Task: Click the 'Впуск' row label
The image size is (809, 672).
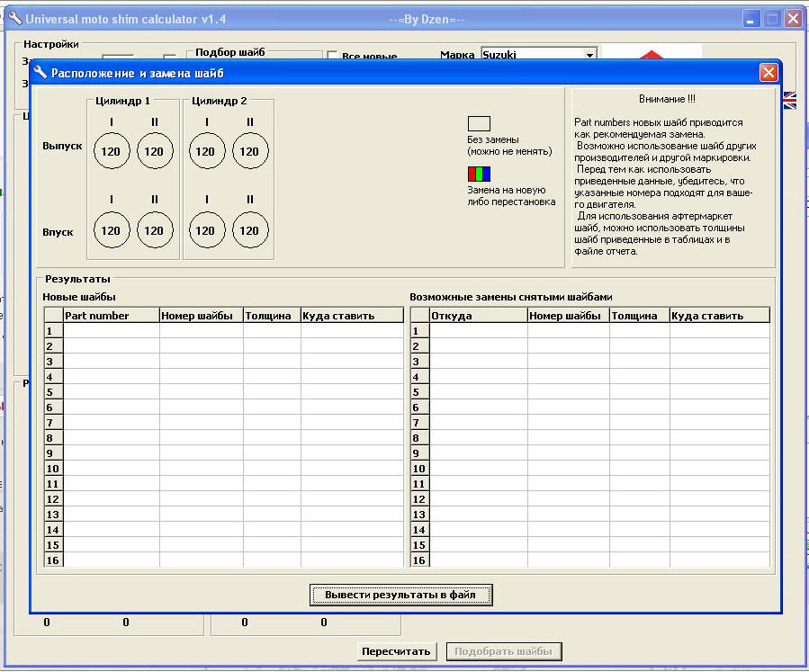Action: coord(58,232)
